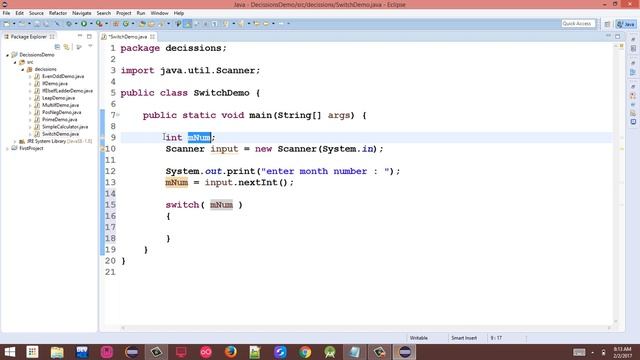The image size is (640, 360).
Task: Open File Explorer from taskbar
Action: pos(57,352)
